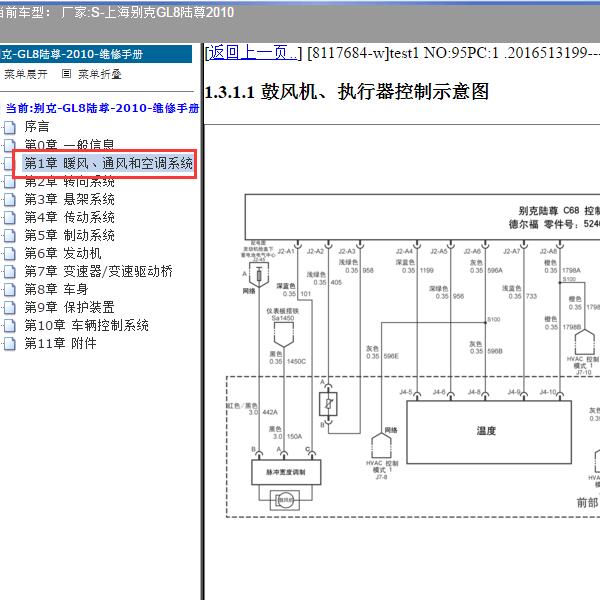Image resolution: width=600 pixels, height=600 pixels.
Task: Click the page icon beside 第11章 附件
Action: 9,344
